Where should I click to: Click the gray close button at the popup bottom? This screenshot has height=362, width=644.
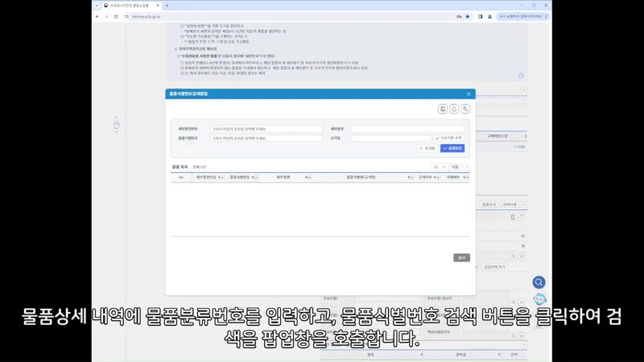tap(461, 257)
